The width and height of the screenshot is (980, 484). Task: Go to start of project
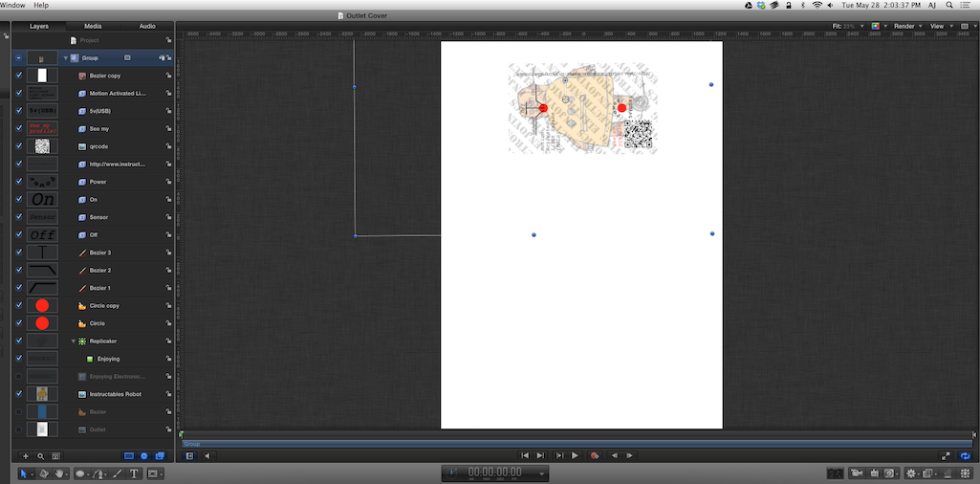[525, 456]
